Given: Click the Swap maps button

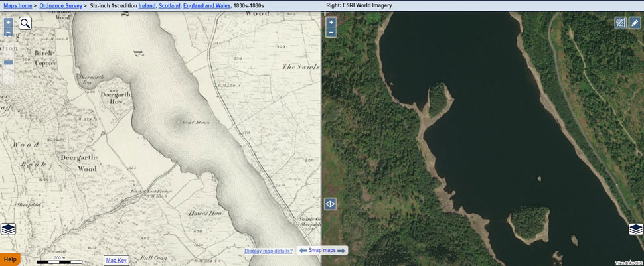Looking at the screenshot, I should click(x=323, y=251).
